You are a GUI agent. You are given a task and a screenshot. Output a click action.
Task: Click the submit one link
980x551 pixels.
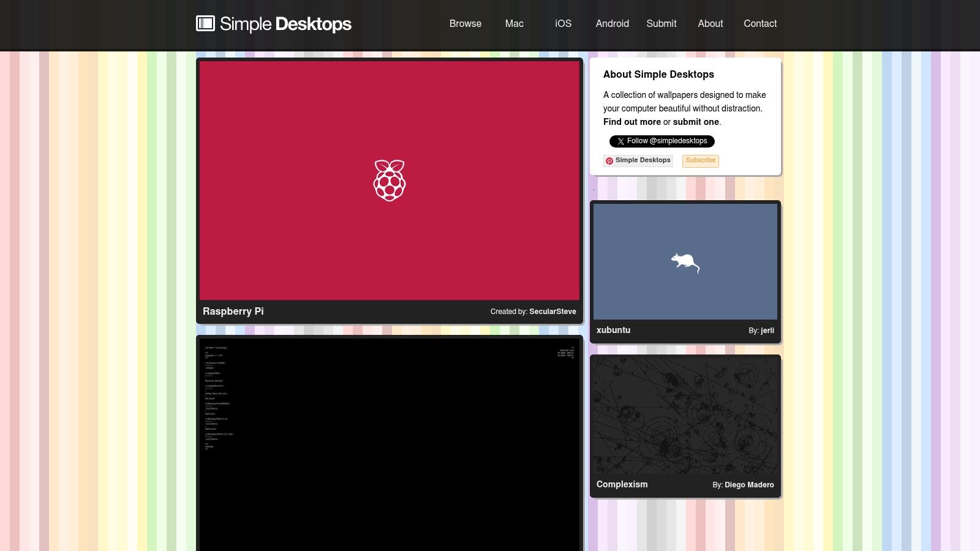coord(696,122)
